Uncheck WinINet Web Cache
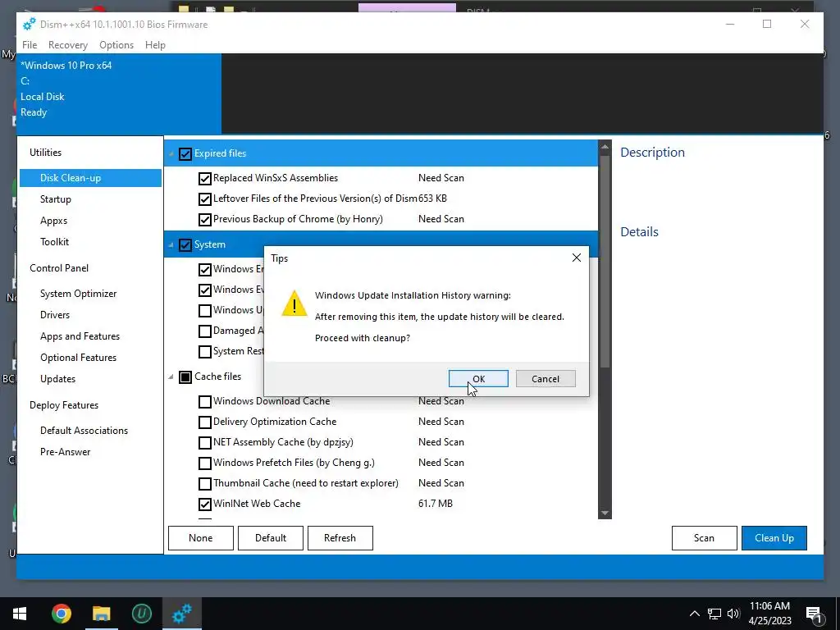Screen dimensions: 840x630 pos(204,504)
